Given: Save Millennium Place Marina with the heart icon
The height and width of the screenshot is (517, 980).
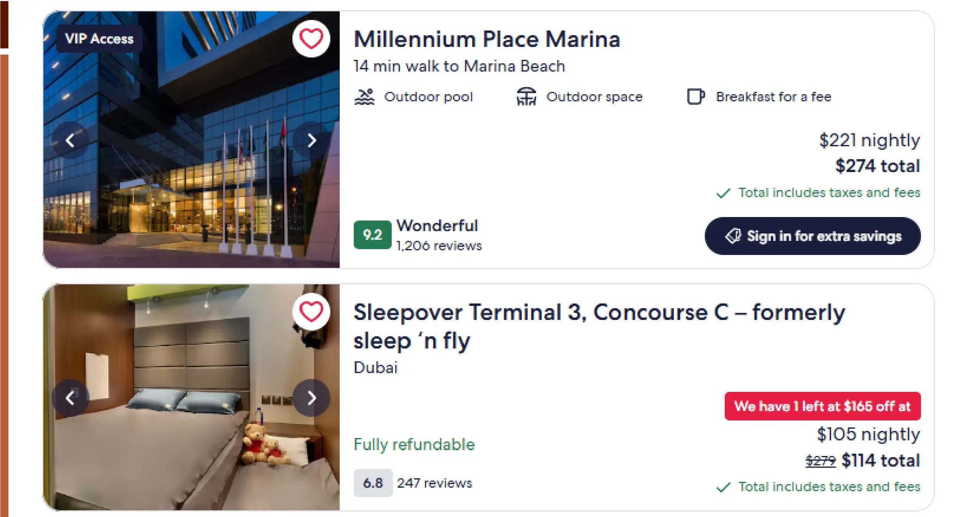Looking at the screenshot, I should click(x=311, y=38).
